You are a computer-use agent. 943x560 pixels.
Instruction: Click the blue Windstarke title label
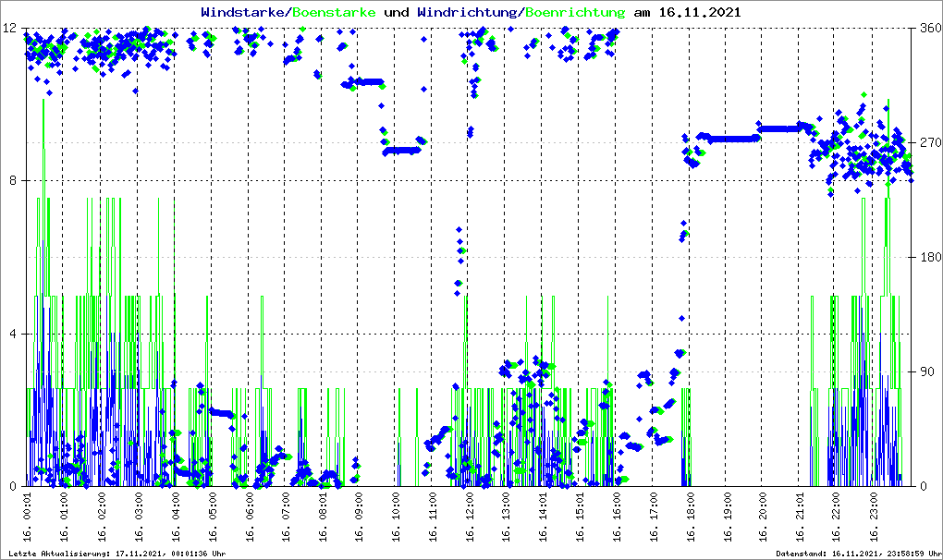coord(244,13)
